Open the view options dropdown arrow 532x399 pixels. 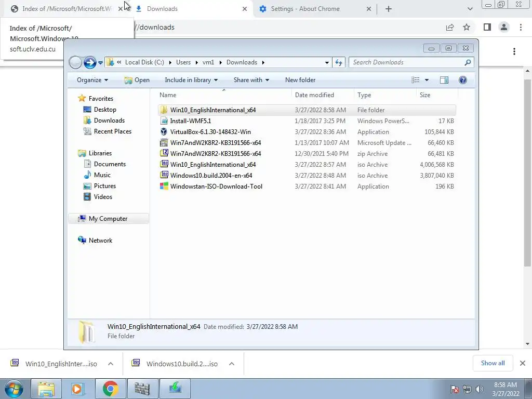[427, 80]
